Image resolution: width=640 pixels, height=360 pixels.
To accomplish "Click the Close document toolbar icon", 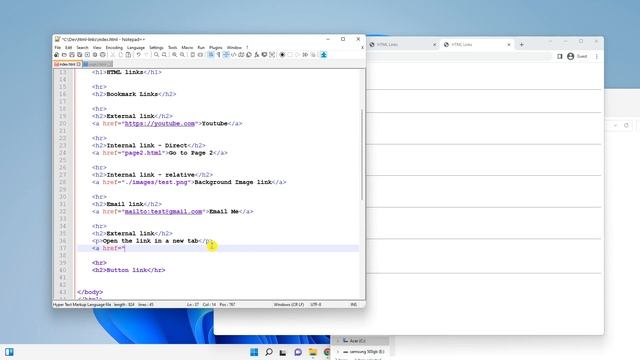I will tap(87, 55).
